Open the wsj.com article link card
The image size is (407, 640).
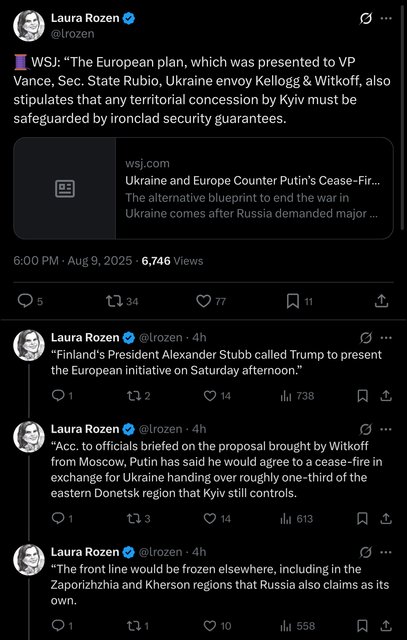[203, 189]
